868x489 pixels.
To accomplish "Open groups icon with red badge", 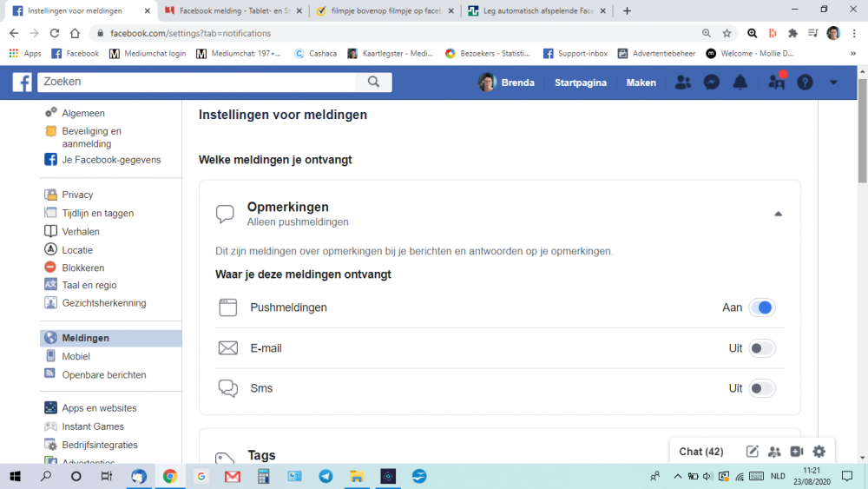I will point(777,82).
